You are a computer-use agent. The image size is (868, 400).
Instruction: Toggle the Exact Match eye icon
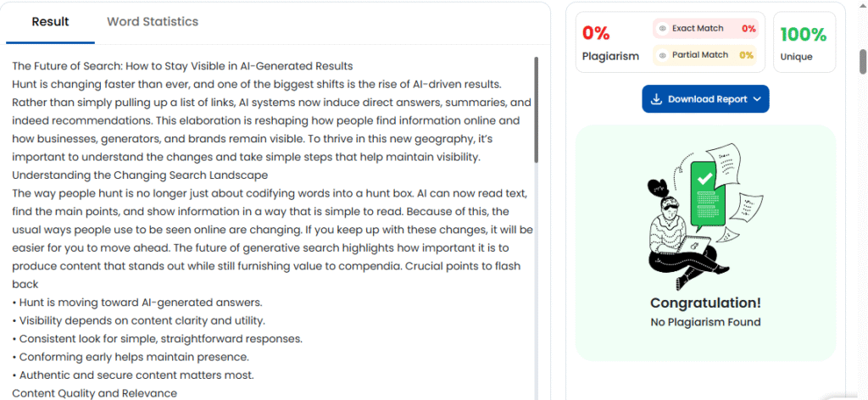[663, 29]
